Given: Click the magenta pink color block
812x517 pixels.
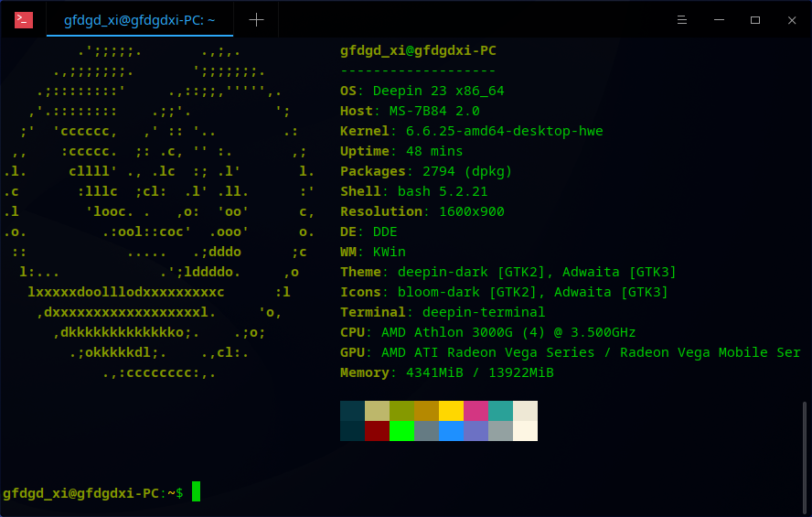Looking at the screenshot, I should [x=475, y=411].
